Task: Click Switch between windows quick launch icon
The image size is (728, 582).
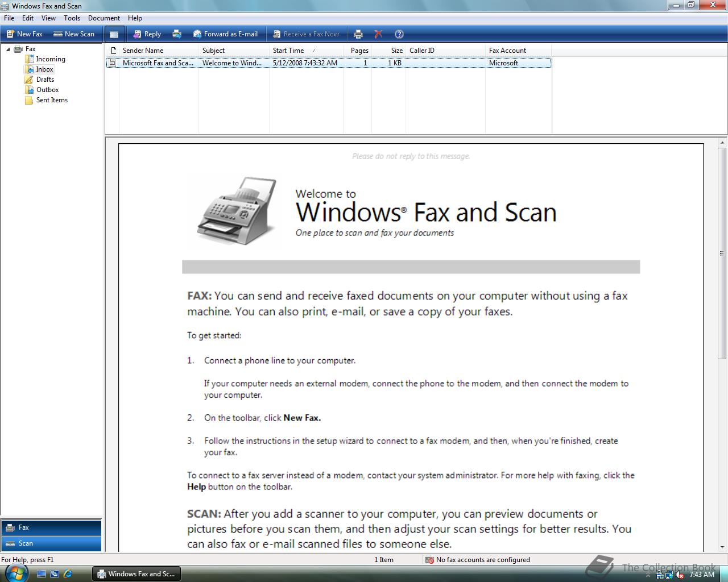Action: [55, 574]
